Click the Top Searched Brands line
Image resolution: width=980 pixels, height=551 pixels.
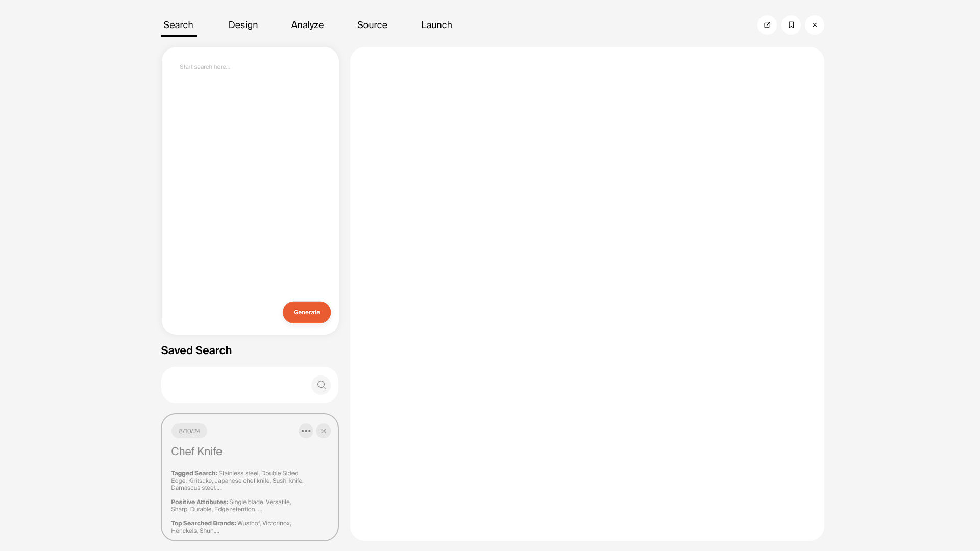[x=231, y=527]
